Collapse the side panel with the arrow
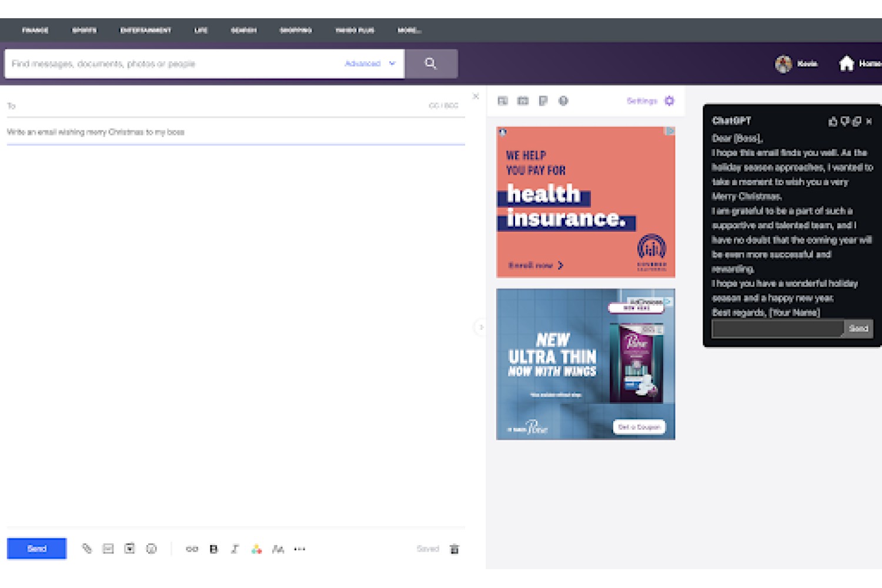 (x=480, y=327)
